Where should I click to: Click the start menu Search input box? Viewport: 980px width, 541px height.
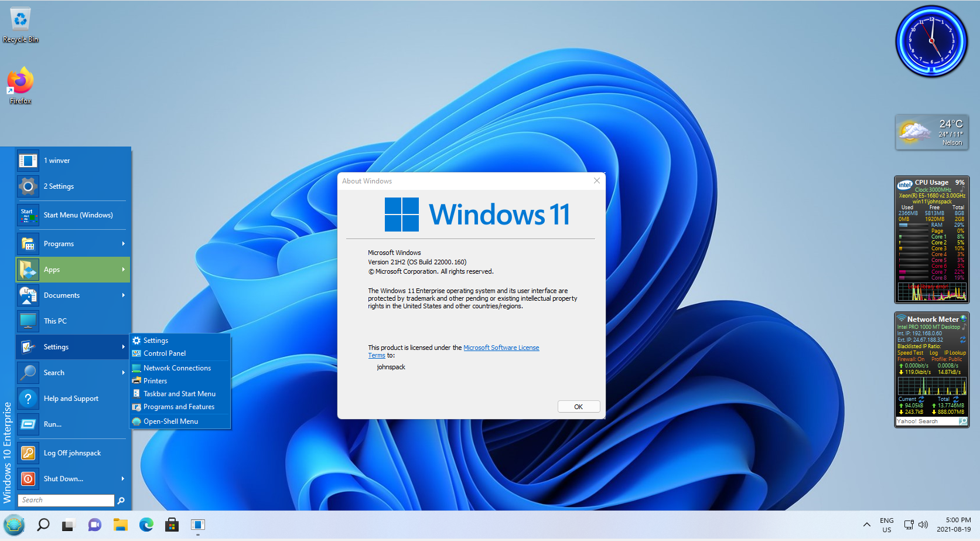[66, 500]
